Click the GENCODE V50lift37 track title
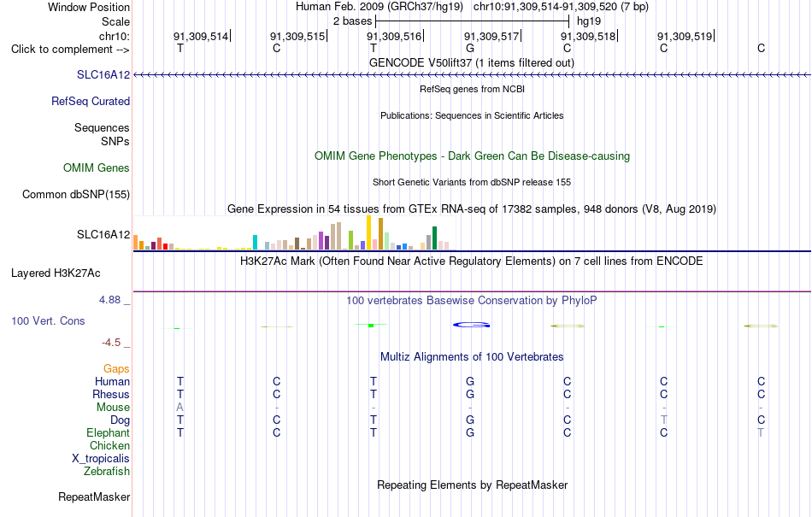 pyautogui.click(x=471, y=62)
